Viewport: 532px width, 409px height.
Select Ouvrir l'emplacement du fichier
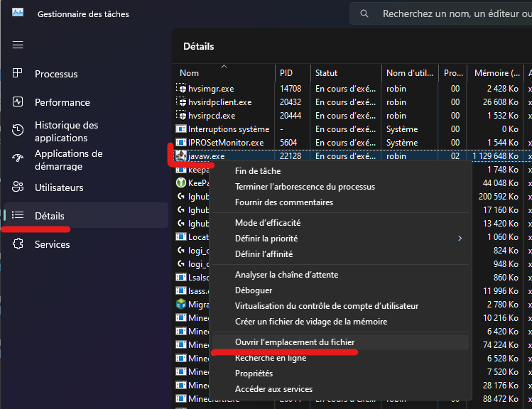coord(340,342)
